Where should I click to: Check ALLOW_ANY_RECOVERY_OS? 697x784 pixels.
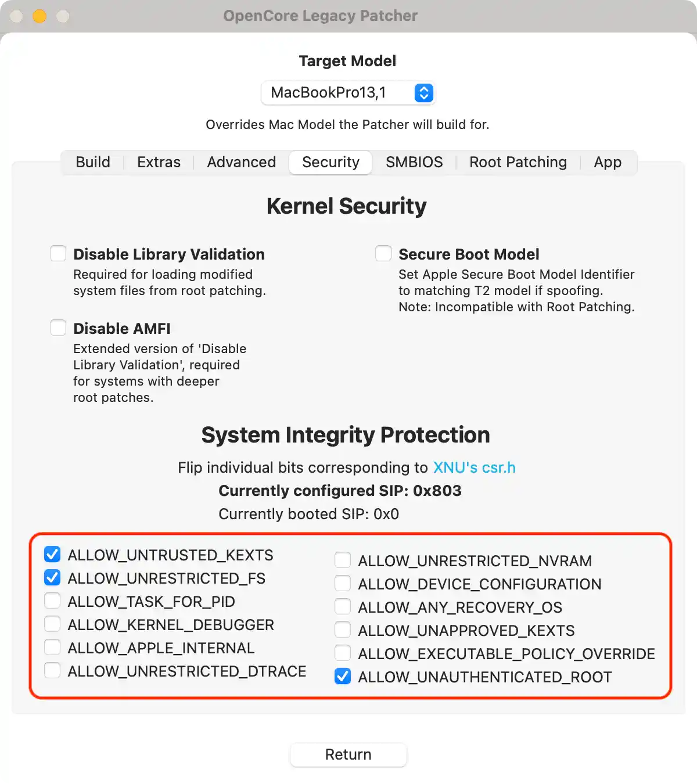coord(343,607)
